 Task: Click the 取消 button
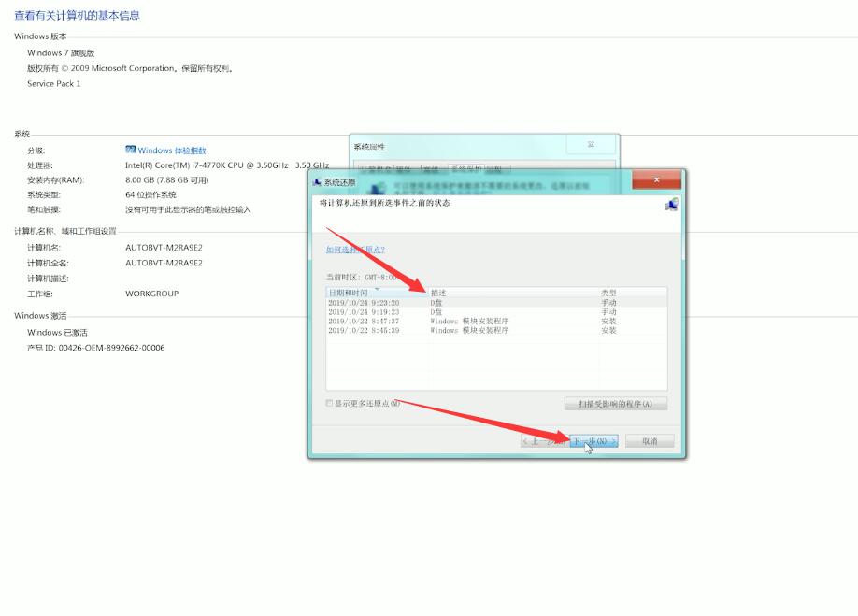coord(650,441)
